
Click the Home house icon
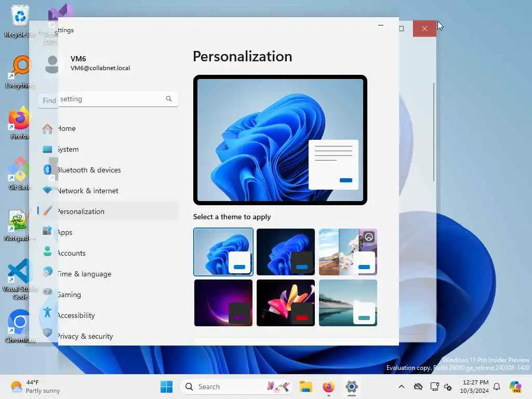tap(47, 129)
